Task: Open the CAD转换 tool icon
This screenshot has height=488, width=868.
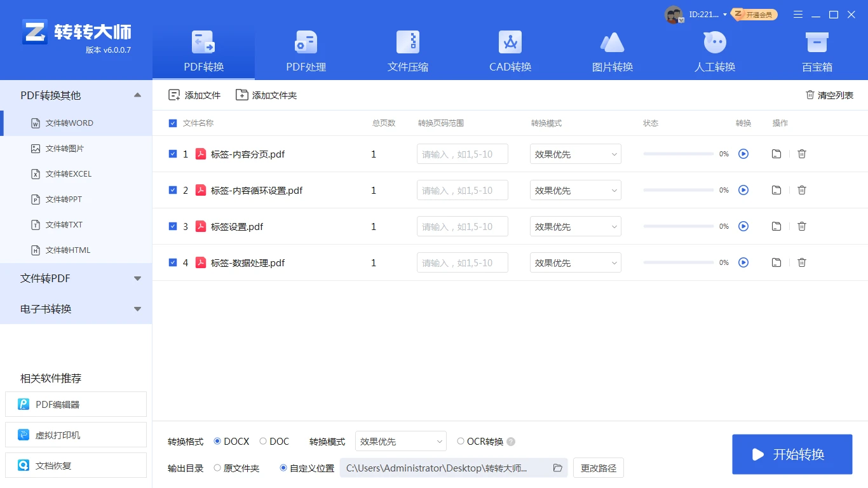Action: [510, 43]
